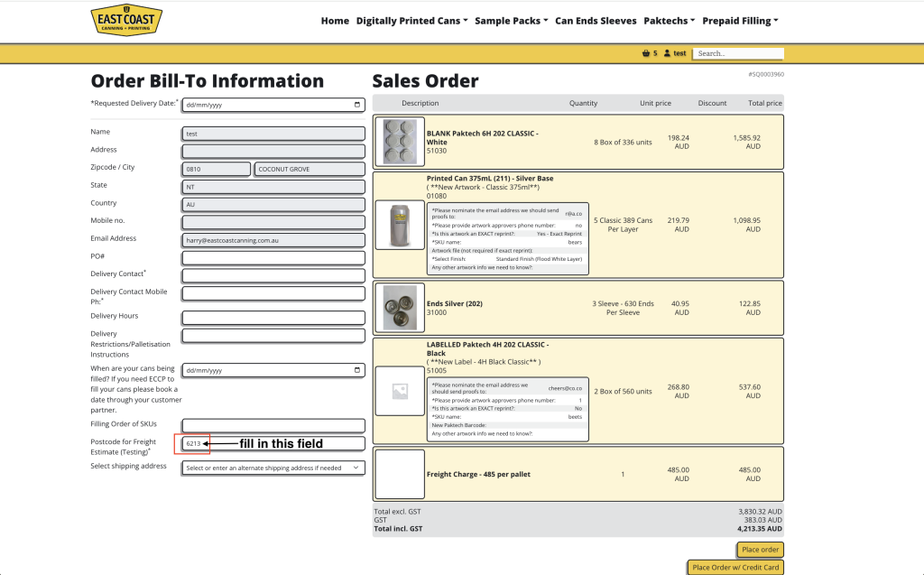
Task: Open the Select shipping address dropdown
Action: [x=273, y=468]
